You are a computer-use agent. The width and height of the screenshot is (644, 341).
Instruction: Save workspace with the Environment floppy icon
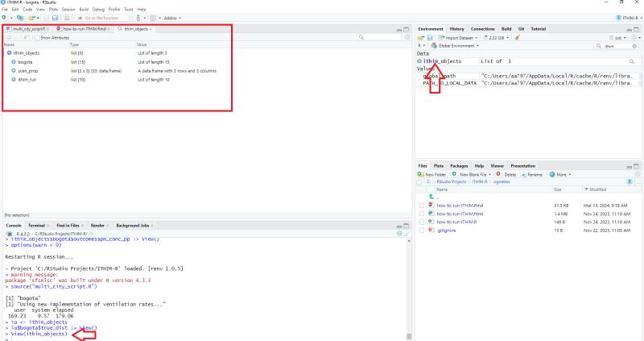pos(430,37)
